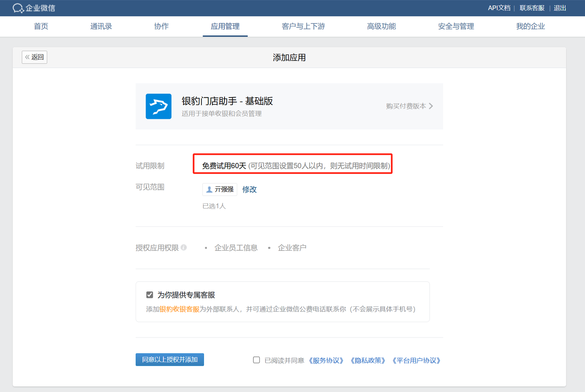Tick the 已阅读并同意 agreement checkbox

click(x=257, y=360)
